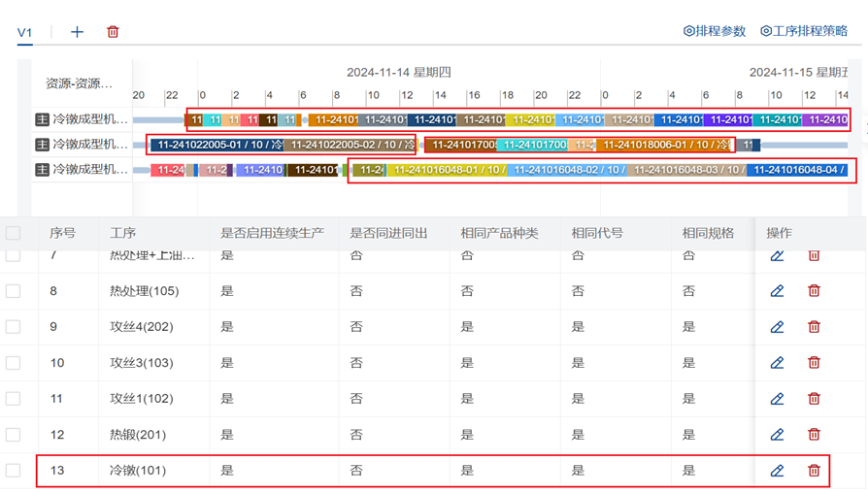
Task: Delete row 9 攻丝4(202) using trash icon
Action: [814, 327]
